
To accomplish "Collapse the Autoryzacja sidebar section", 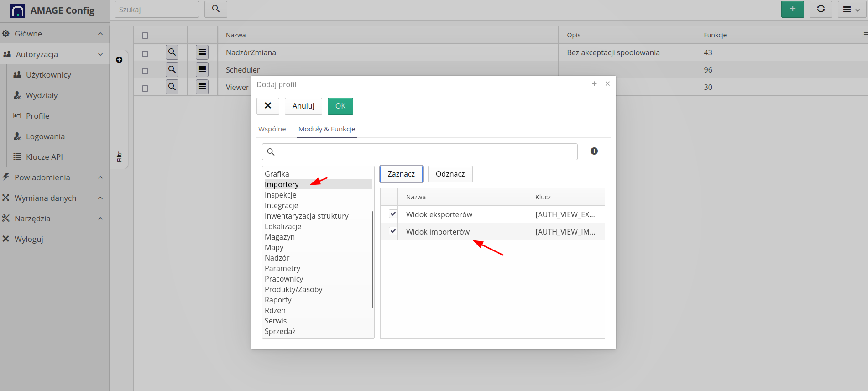I will 100,54.
